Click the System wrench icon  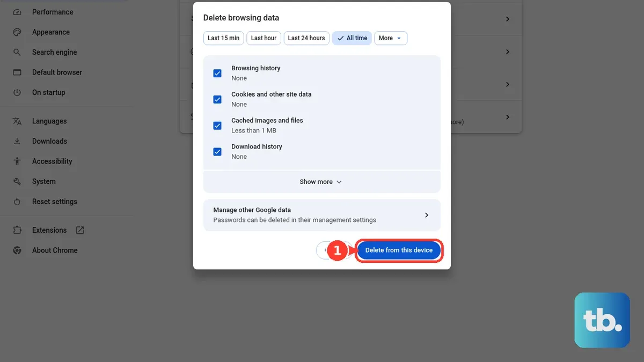(17, 181)
